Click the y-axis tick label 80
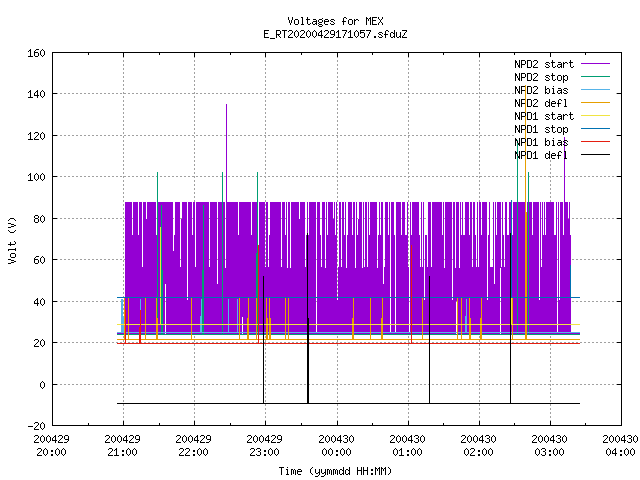640x480 pixels. tap(39, 219)
